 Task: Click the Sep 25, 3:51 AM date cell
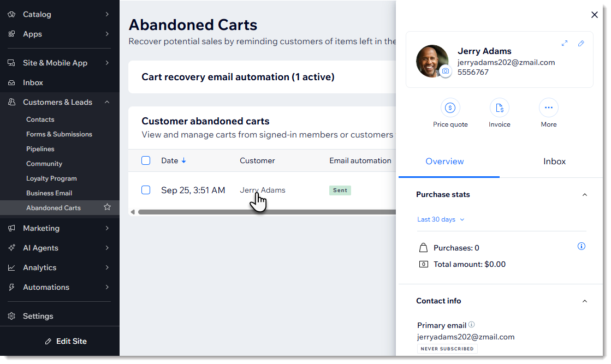[x=193, y=190]
